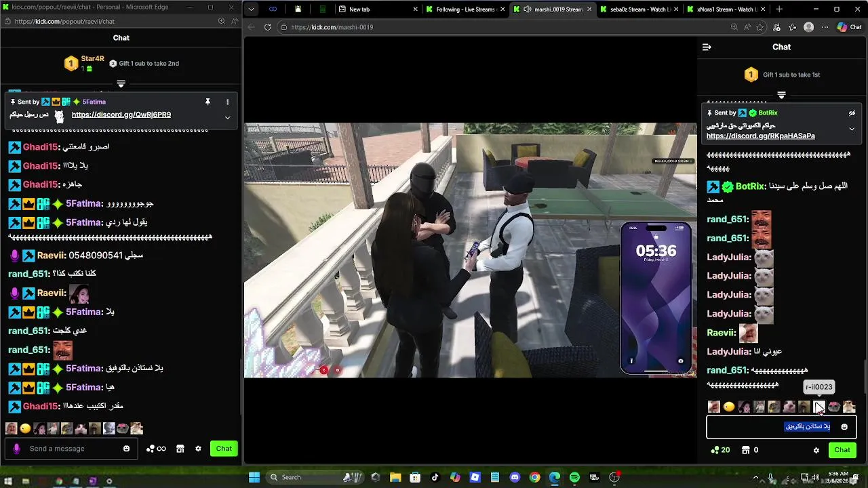Click channel points 20 in main chat

point(720,450)
